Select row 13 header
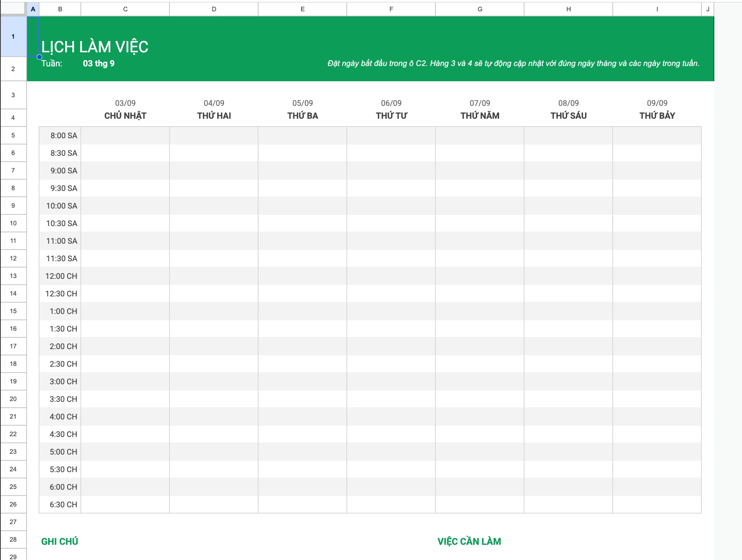The image size is (742, 560). (13, 276)
